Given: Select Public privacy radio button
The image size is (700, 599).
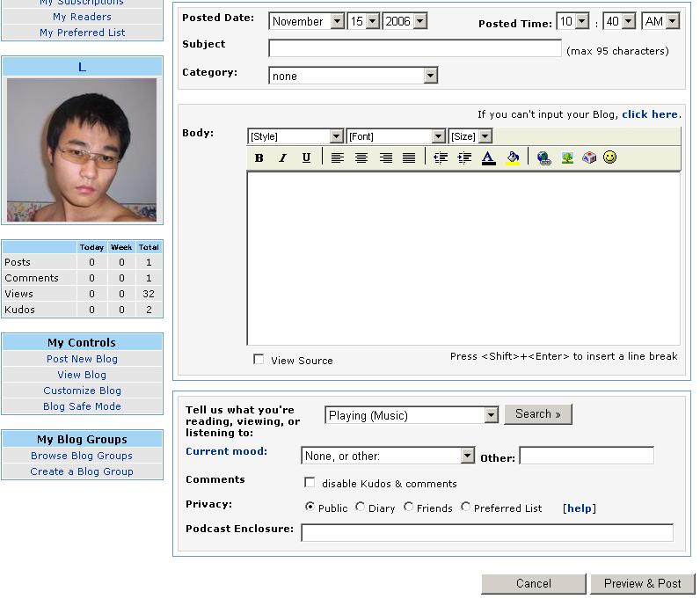Looking at the screenshot, I should pos(310,507).
